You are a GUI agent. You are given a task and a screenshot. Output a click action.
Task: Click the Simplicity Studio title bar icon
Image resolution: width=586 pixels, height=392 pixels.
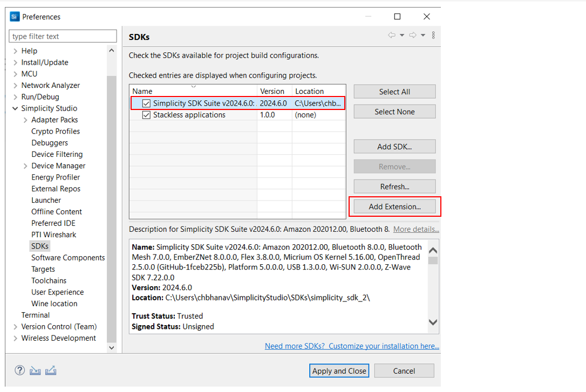click(x=15, y=17)
